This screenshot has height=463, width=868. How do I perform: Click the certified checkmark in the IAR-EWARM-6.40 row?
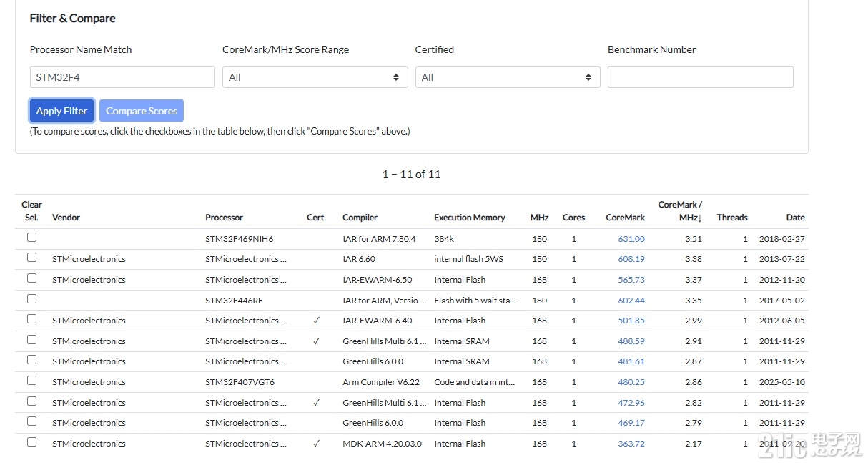pos(316,321)
